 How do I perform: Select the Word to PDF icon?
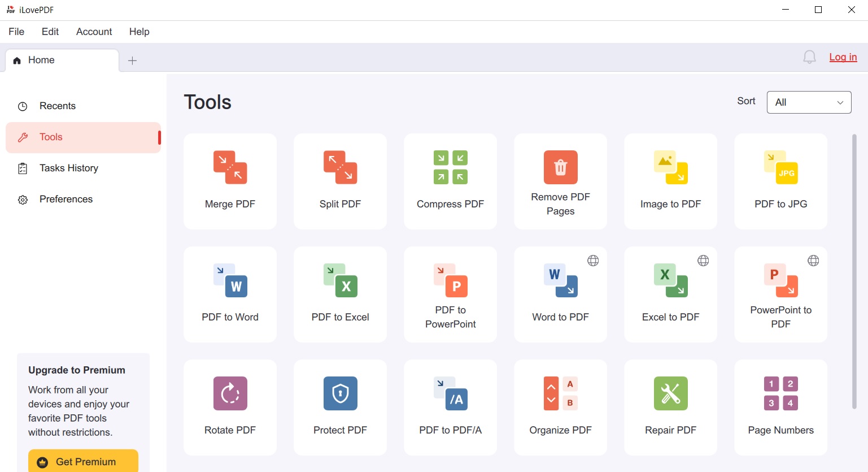561,280
